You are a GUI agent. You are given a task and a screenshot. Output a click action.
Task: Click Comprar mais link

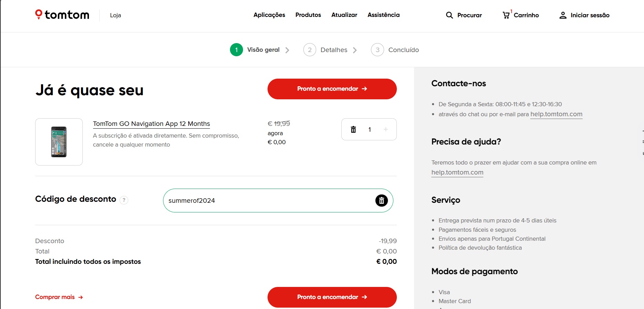tap(59, 297)
